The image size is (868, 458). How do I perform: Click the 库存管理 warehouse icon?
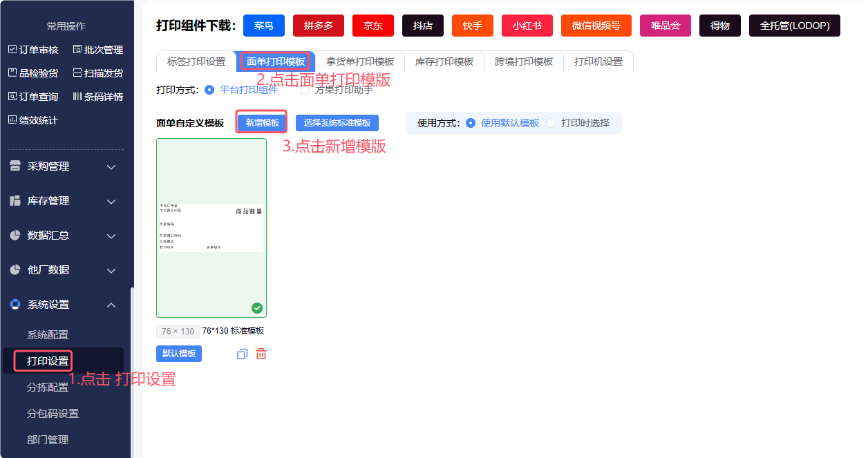[15, 201]
